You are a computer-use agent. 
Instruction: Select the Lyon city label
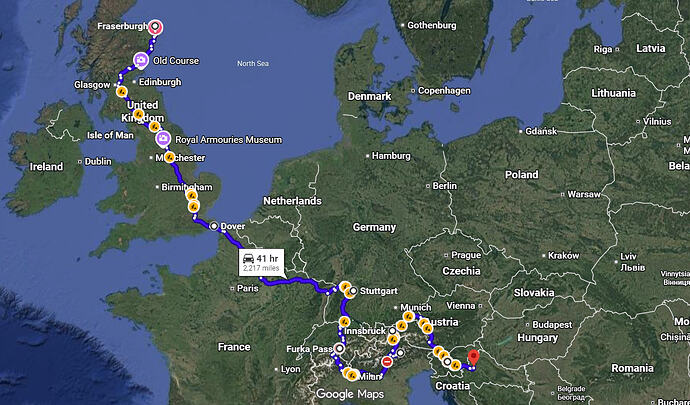[x=290, y=369]
